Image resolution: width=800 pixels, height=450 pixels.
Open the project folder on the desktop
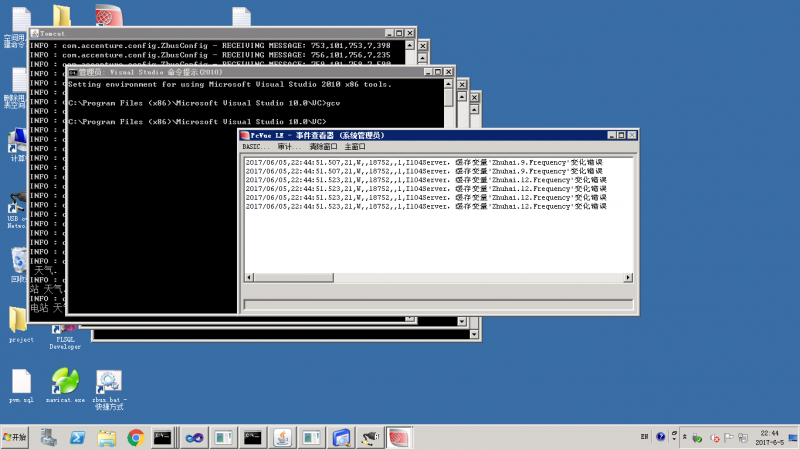coord(21,324)
